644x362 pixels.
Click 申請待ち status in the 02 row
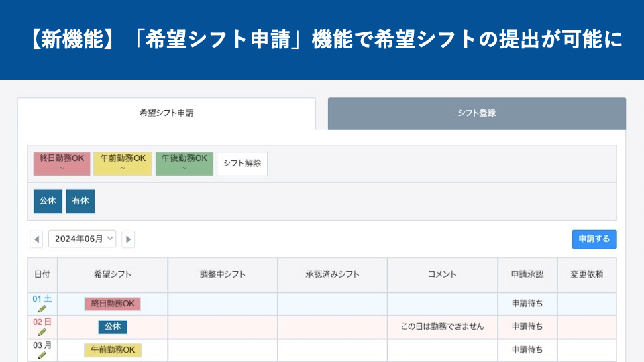point(527,326)
